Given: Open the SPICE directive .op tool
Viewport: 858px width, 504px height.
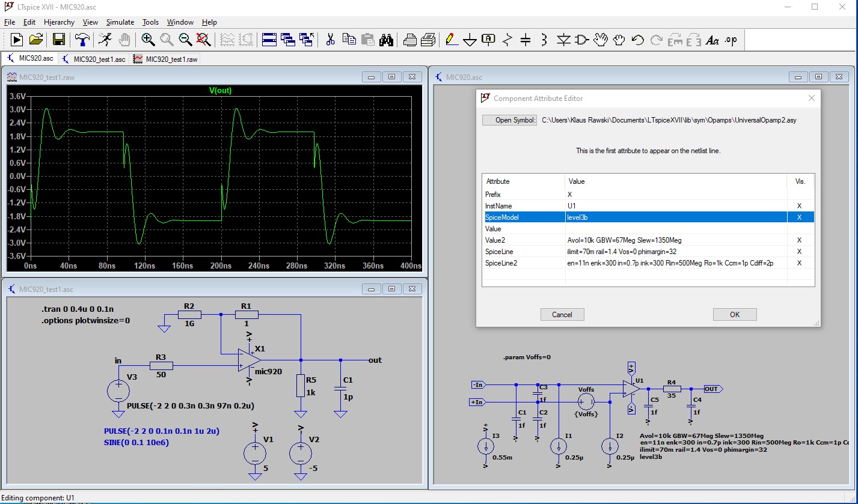Looking at the screenshot, I should 731,40.
